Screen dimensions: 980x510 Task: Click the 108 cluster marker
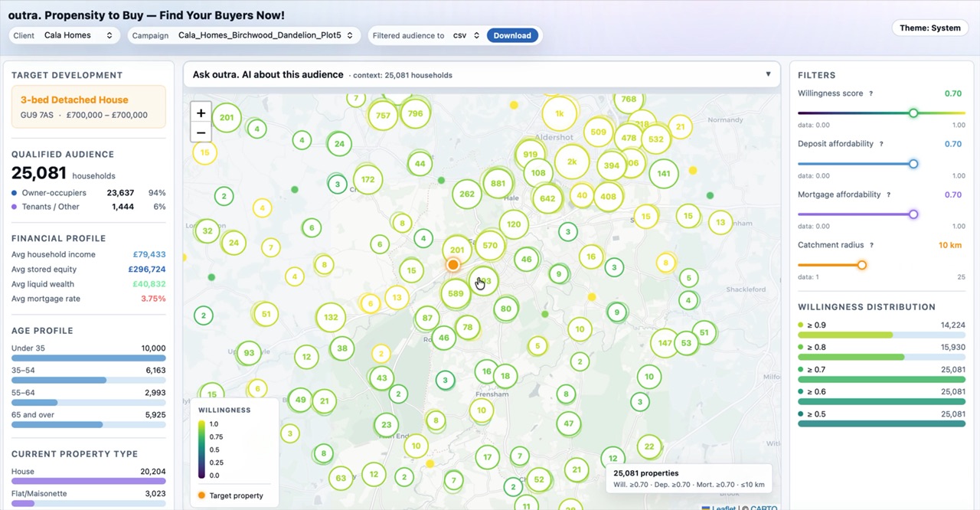(538, 173)
